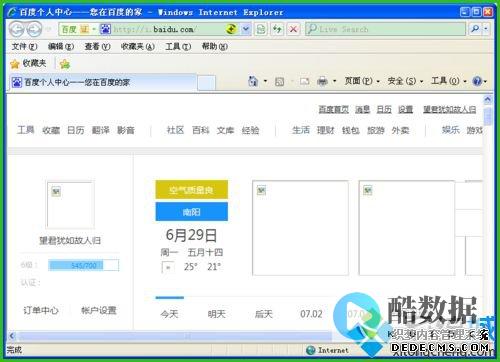Open the 百度首页 link
The width and height of the screenshot is (500, 362).
click(x=333, y=109)
